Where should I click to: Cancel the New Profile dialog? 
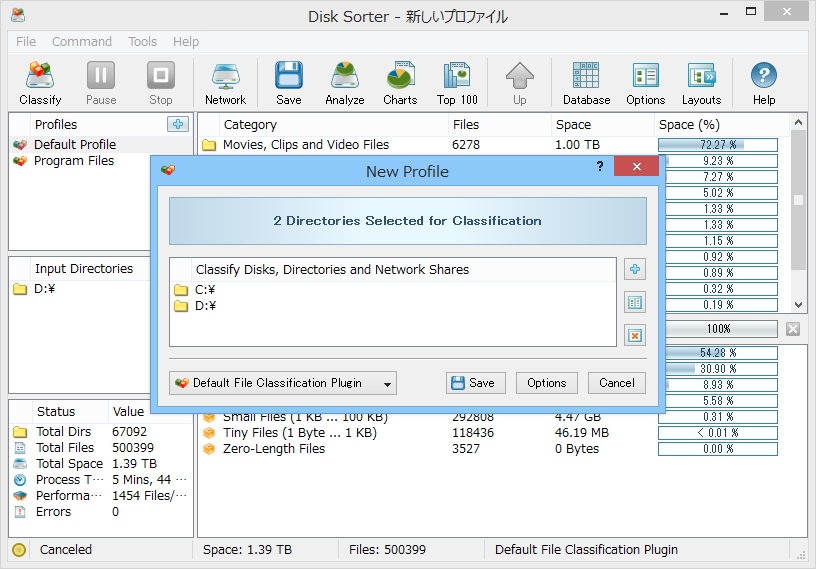coord(617,383)
